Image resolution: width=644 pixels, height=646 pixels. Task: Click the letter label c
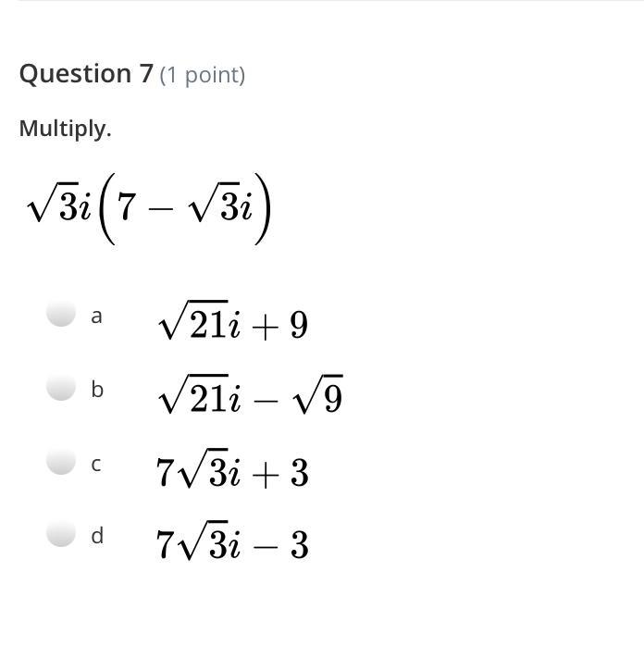[96, 465]
